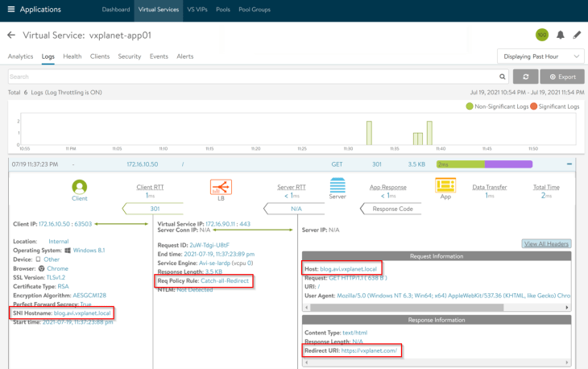Open the alerts bell icon
Screen dimensions: 588x369
[561, 35]
